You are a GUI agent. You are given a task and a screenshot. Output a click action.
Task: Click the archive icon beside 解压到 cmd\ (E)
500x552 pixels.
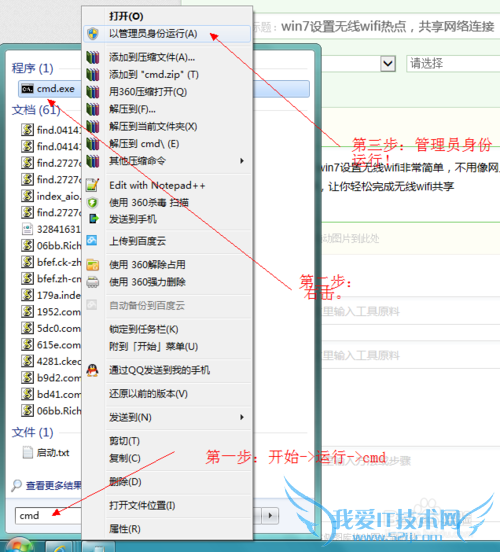point(93,144)
